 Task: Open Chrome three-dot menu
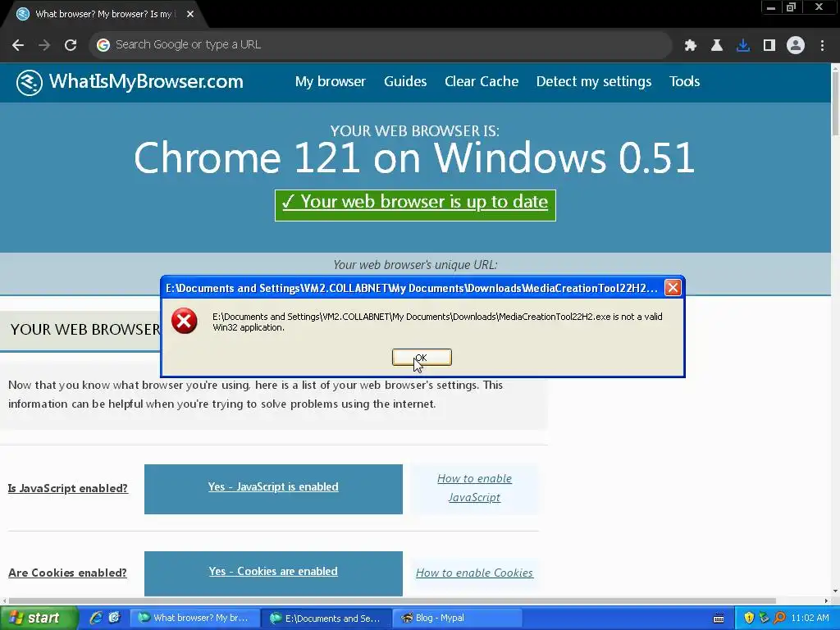[x=822, y=45]
